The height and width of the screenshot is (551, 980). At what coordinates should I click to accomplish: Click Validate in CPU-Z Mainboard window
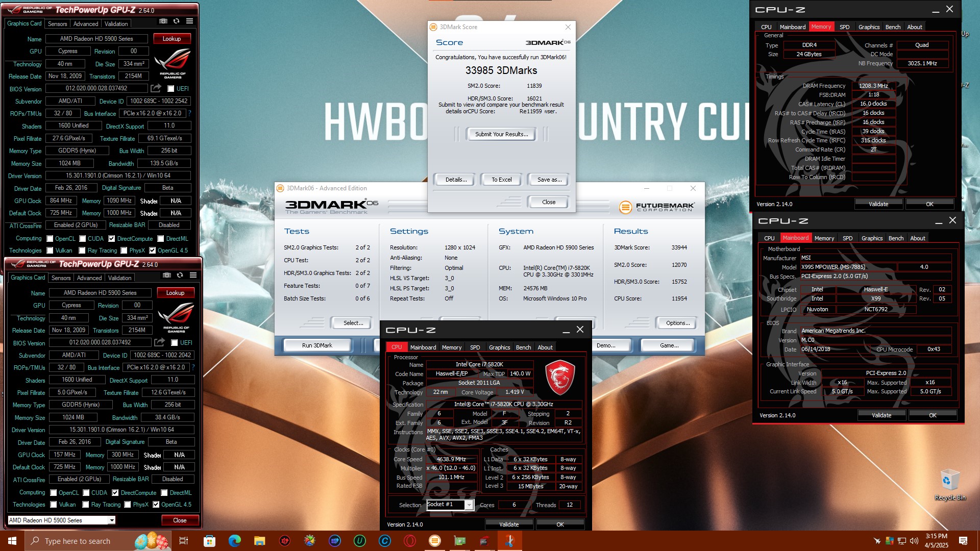point(881,415)
